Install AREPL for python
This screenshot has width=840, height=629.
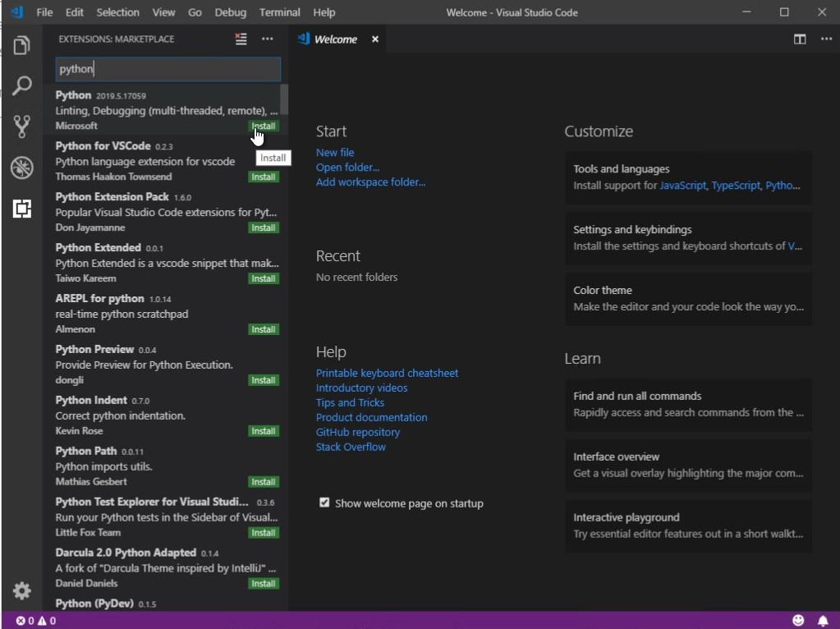264,329
